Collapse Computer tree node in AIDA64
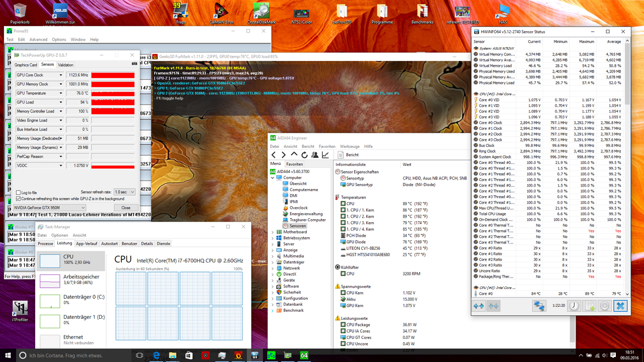 click(x=273, y=177)
